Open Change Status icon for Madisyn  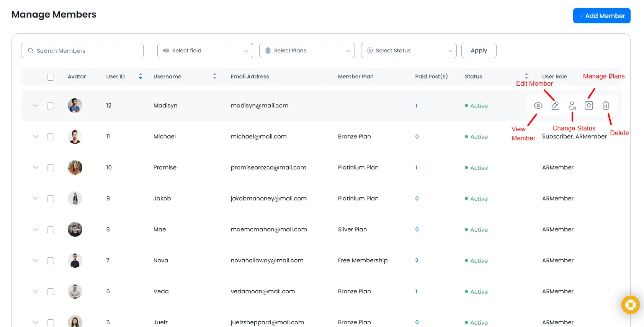(572, 106)
